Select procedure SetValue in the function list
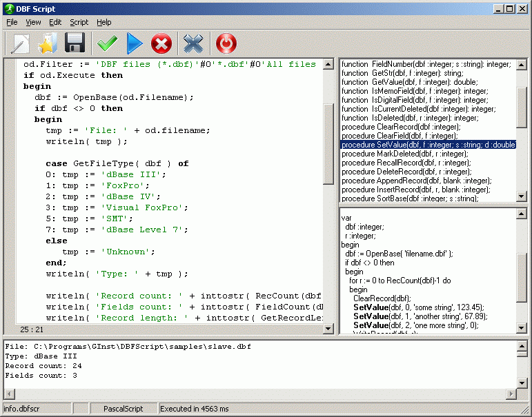532x417 pixels. [428, 145]
